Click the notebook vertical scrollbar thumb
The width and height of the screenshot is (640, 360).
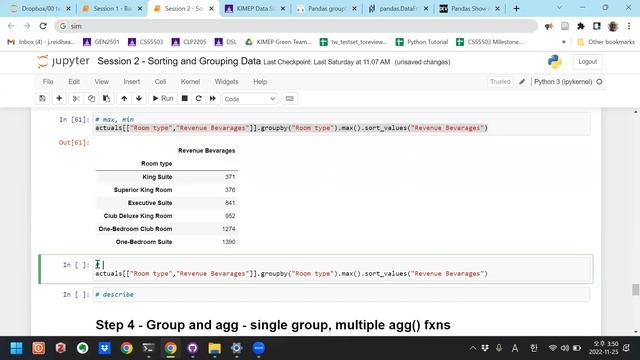[635, 289]
